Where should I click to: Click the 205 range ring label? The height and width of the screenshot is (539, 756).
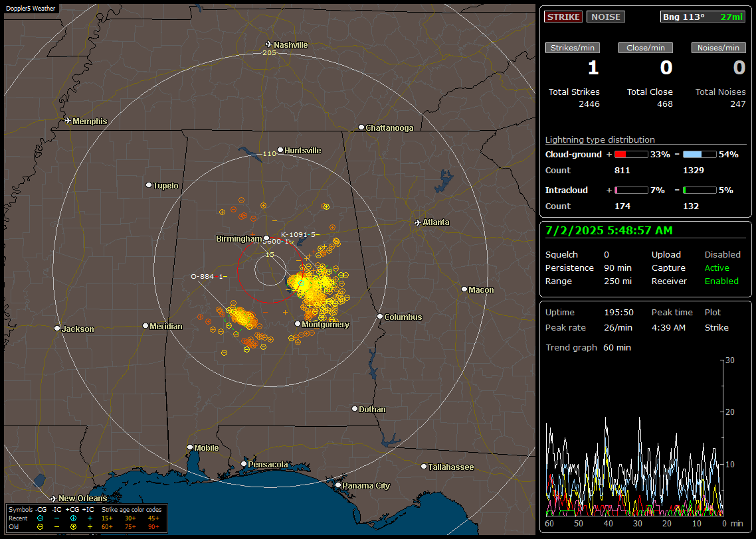269,52
